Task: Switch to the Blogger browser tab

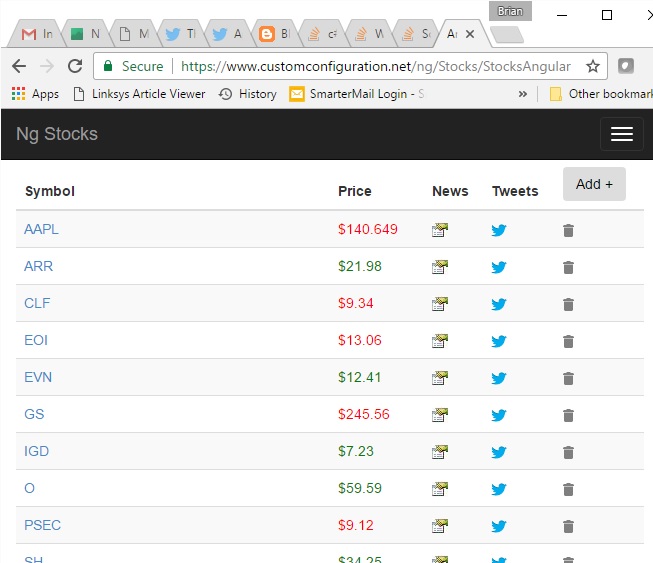Action: pyautogui.click(x=274, y=34)
